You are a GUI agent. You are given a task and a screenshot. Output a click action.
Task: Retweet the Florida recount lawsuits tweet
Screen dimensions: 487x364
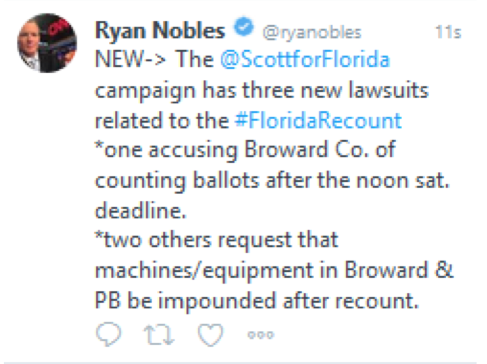coord(159,334)
